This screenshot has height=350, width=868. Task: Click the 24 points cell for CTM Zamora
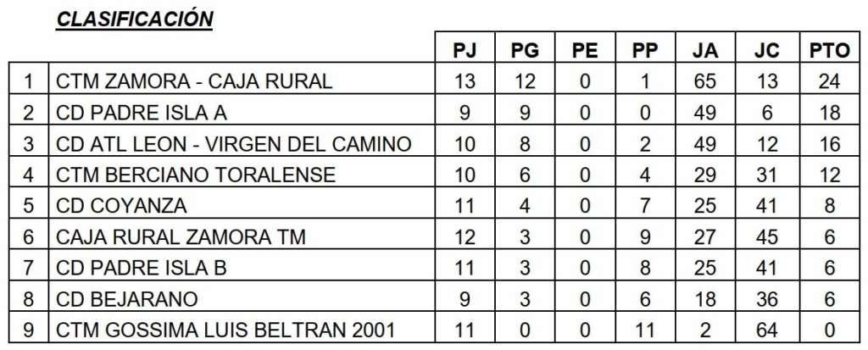coord(830,81)
